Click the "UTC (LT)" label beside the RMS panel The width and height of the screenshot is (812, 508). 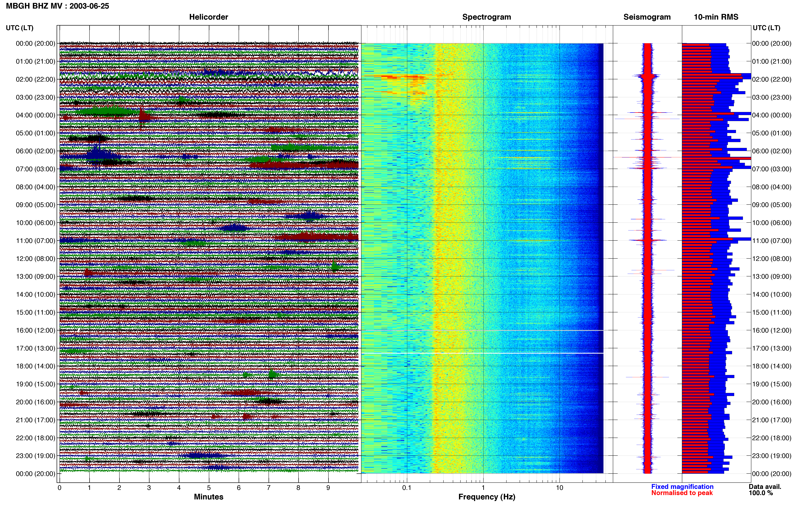tap(766, 28)
